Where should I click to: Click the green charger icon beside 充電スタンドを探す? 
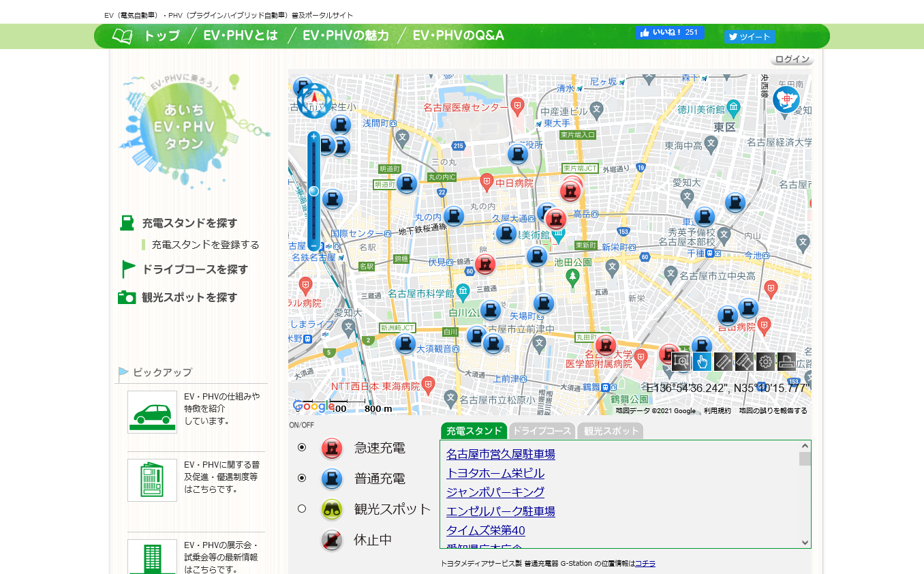127,223
